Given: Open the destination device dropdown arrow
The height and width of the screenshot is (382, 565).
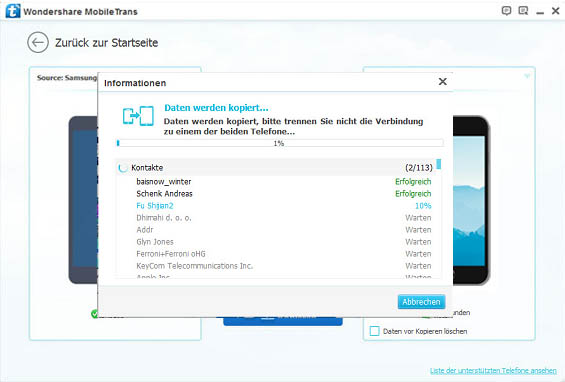Looking at the screenshot, I should [527, 76].
